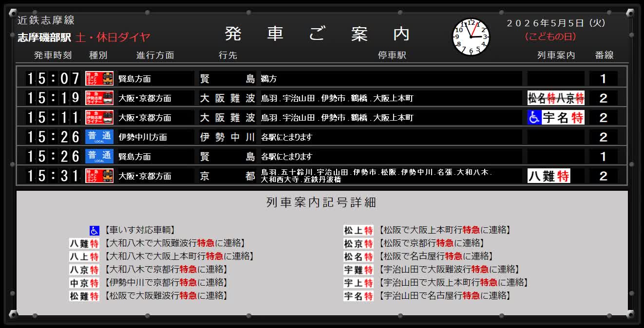Image resolution: width=644 pixels, height=328 pixels.
Task: Click the 停車駅 column header
Action: [x=392, y=55]
